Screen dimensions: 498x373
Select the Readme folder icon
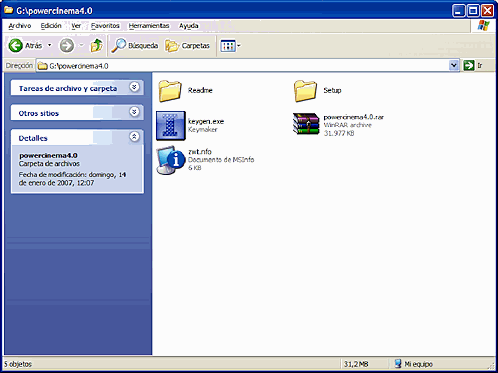[x=170, y=91]
